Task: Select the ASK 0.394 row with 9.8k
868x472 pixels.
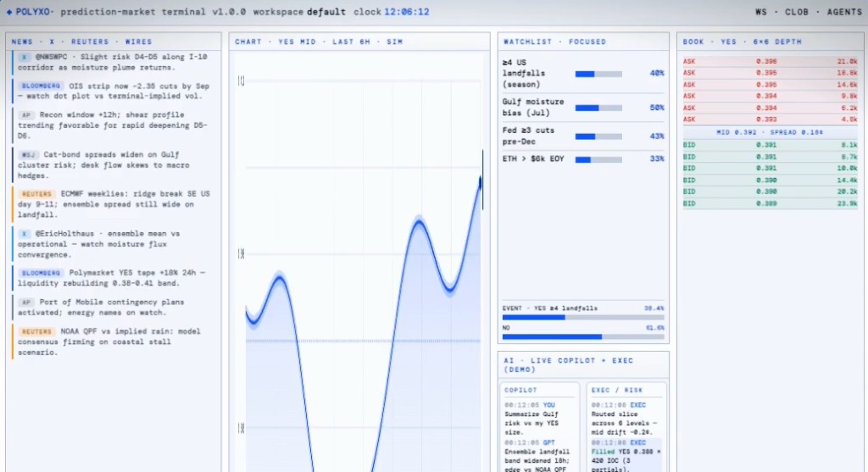Action: click(770, 97)
